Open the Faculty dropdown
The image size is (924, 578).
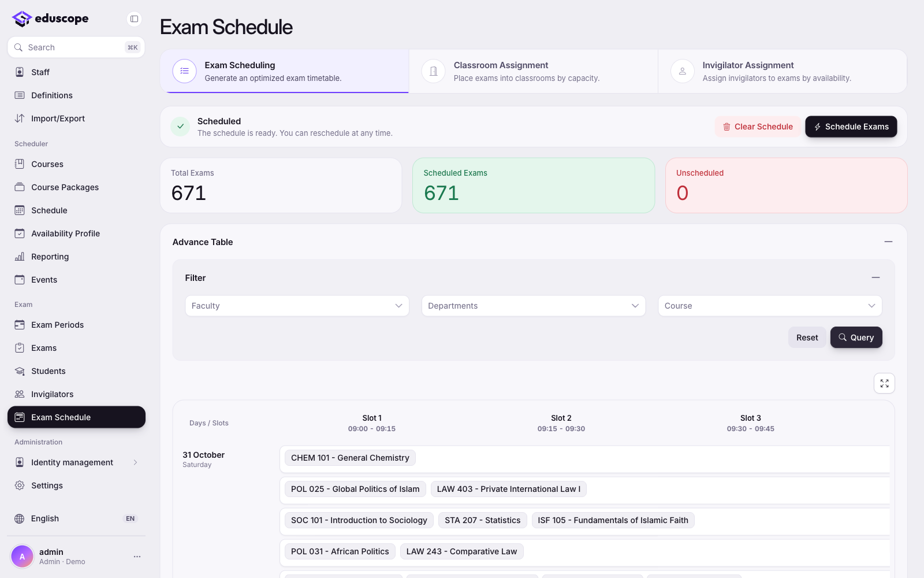297,306
